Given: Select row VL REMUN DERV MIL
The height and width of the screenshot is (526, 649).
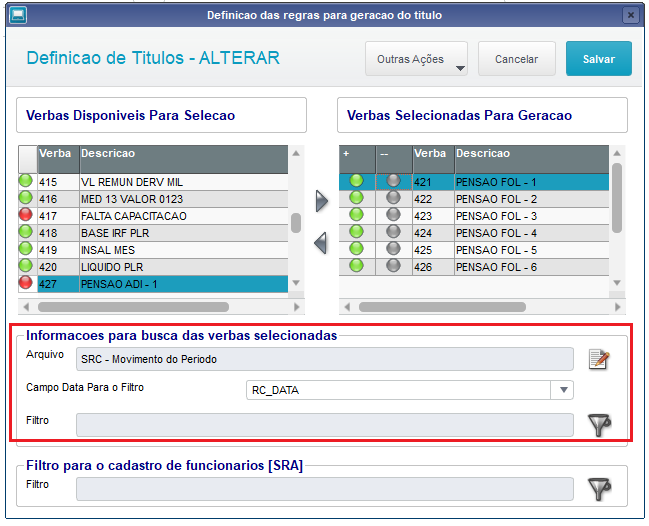Looking at the screenshot, I should 153,182.
